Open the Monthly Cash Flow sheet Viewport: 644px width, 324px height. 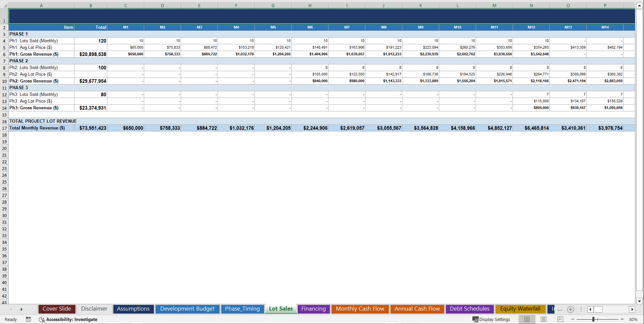[360, 309]
